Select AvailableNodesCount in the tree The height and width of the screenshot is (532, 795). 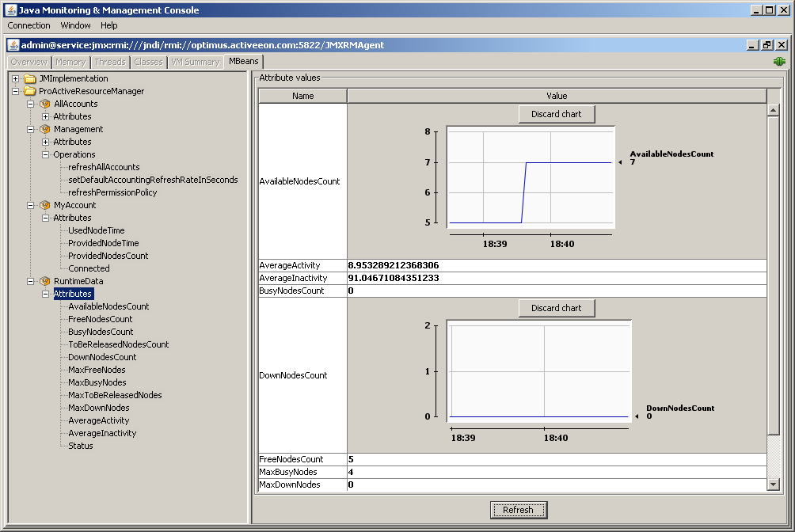(108, 307)
